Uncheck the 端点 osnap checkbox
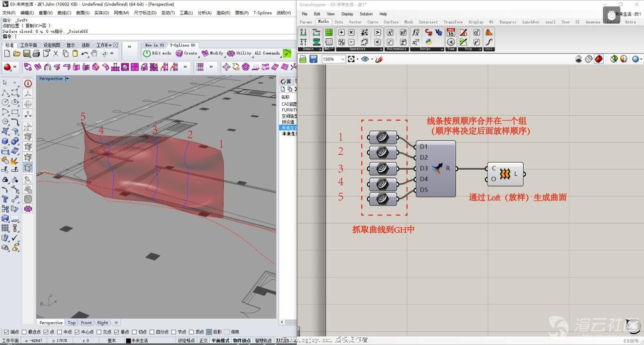This screenshot has height=345, width=644. pos(6,332)
